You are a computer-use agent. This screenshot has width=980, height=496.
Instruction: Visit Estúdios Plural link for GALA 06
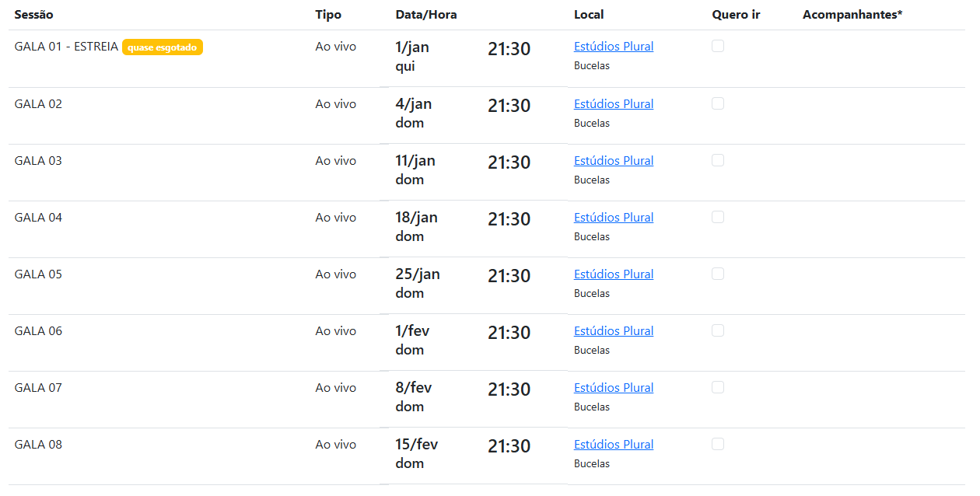coord(614,331)
